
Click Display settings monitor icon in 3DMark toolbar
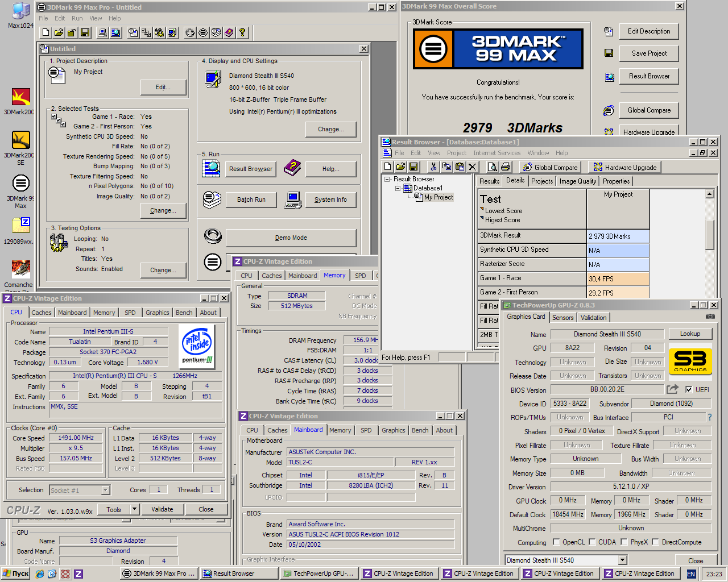[172, 33]
